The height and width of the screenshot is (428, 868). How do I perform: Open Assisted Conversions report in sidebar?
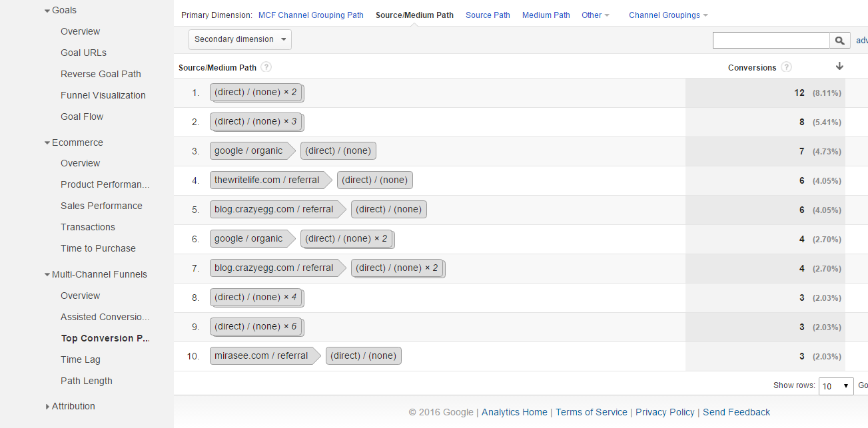[105, 317]
